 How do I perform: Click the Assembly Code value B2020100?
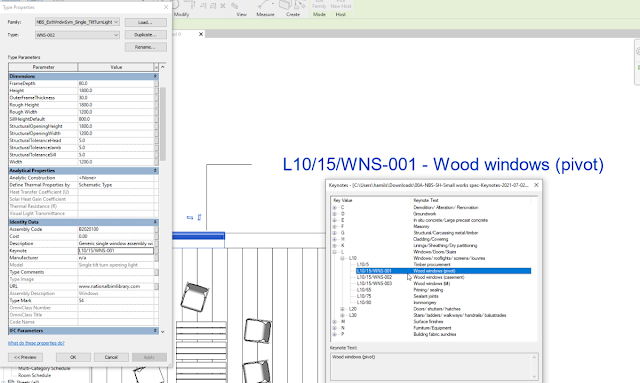(116, 229)
